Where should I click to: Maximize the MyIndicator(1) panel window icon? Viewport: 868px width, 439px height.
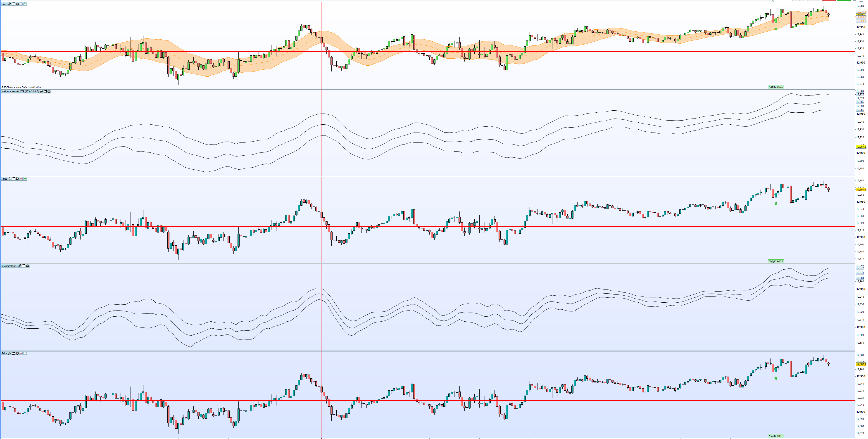(24, 266)
